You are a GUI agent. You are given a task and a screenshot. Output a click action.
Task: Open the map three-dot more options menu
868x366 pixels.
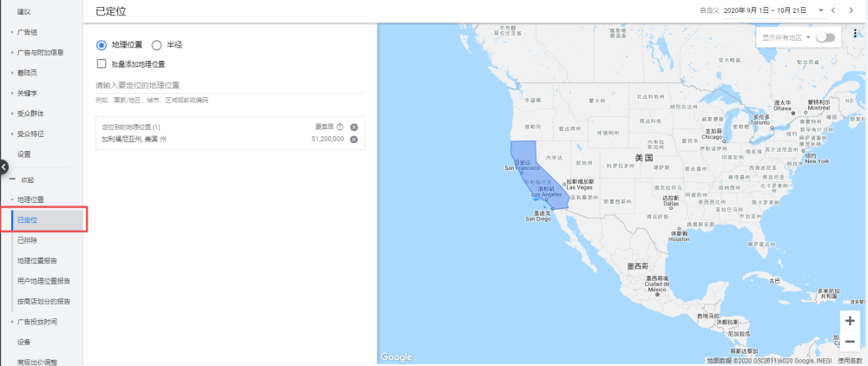pyautogui.click(x=854, y=34)
